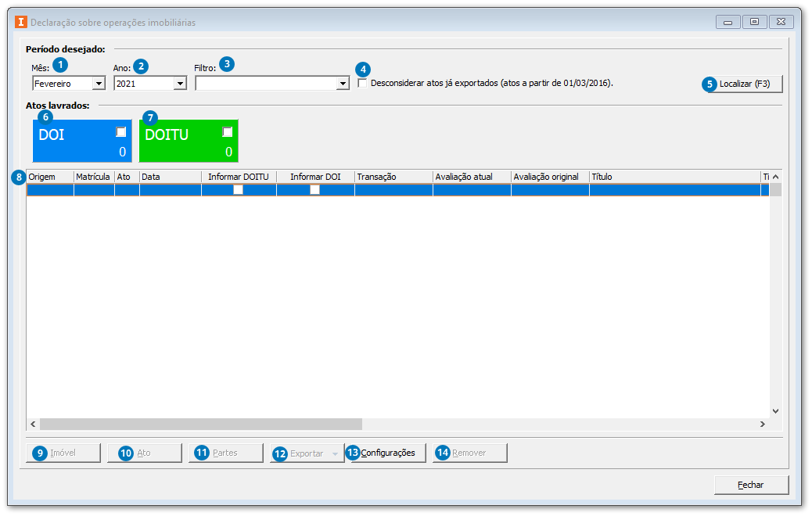Toggle checkbox inside the DOI tile
Image resolution: width=812 pixels, height=516 pixels.
121,132
